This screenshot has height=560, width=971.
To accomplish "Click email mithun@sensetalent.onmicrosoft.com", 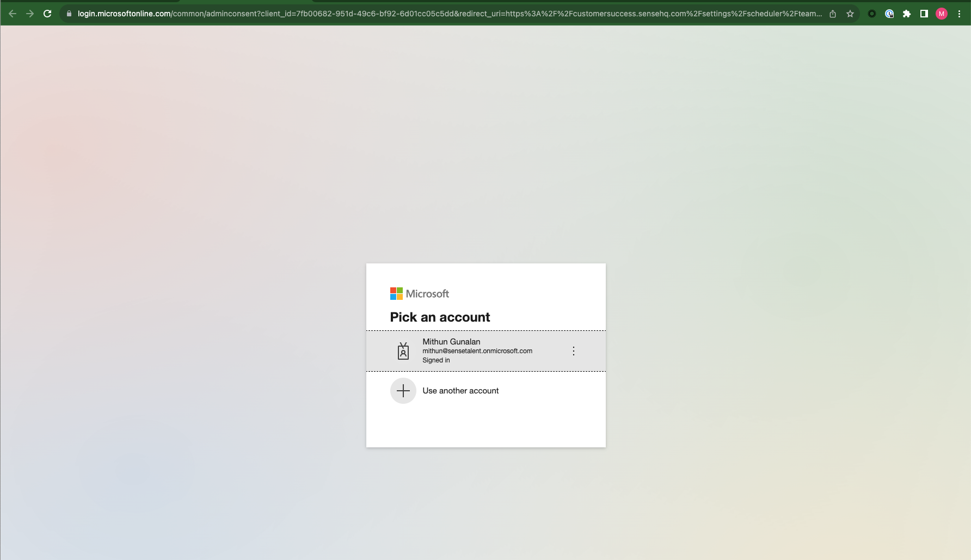I will click(477, 351).
